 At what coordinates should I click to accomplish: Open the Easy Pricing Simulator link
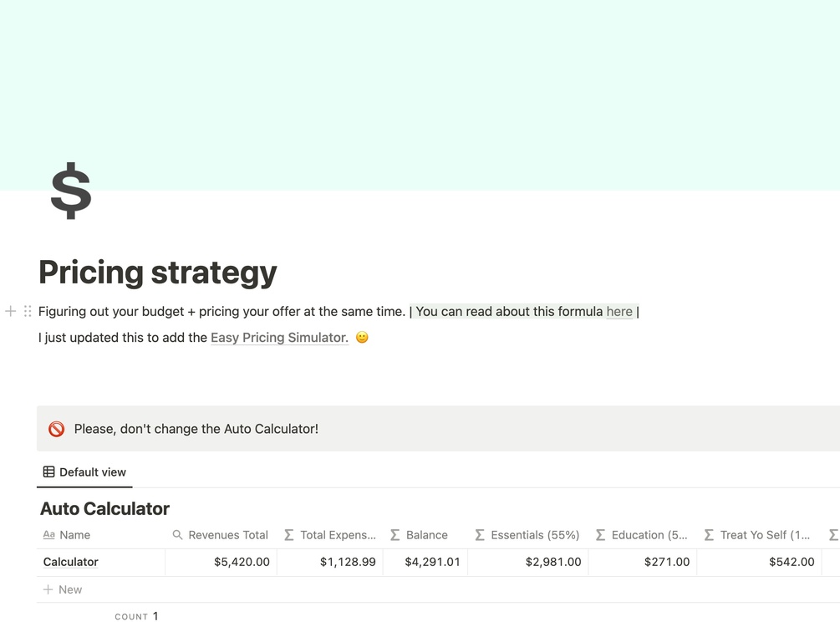point(279,338)
